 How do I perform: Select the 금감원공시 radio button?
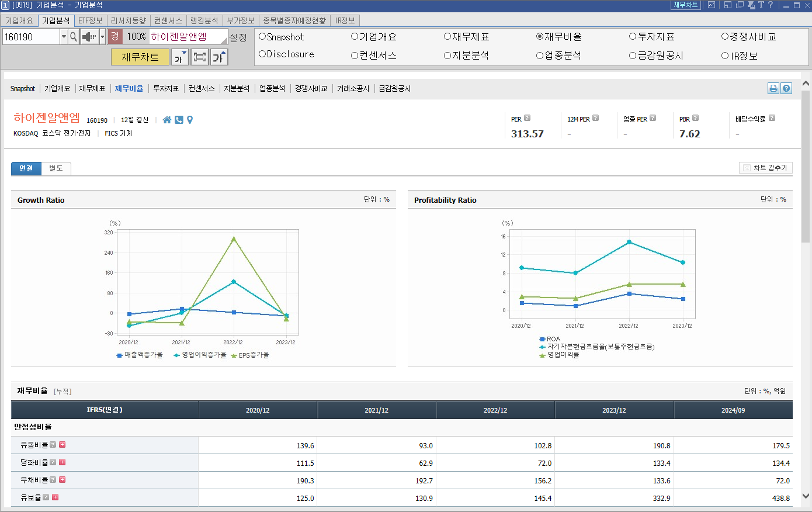633,56
